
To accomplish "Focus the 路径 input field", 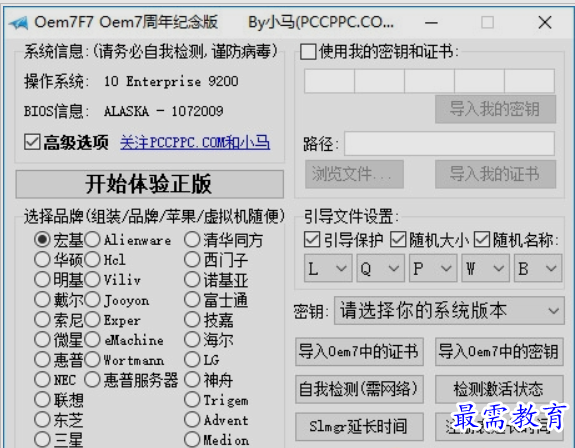I will [x=449, y=144].
